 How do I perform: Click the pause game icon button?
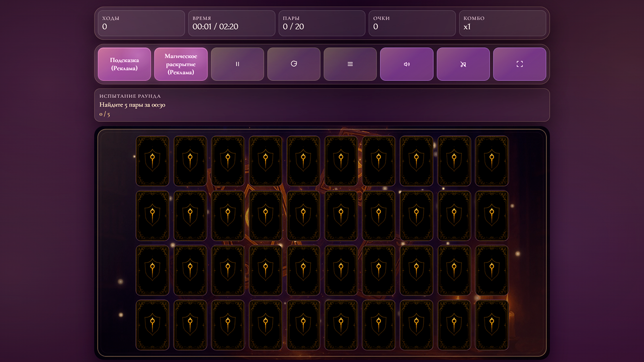(x=237, y=64)
